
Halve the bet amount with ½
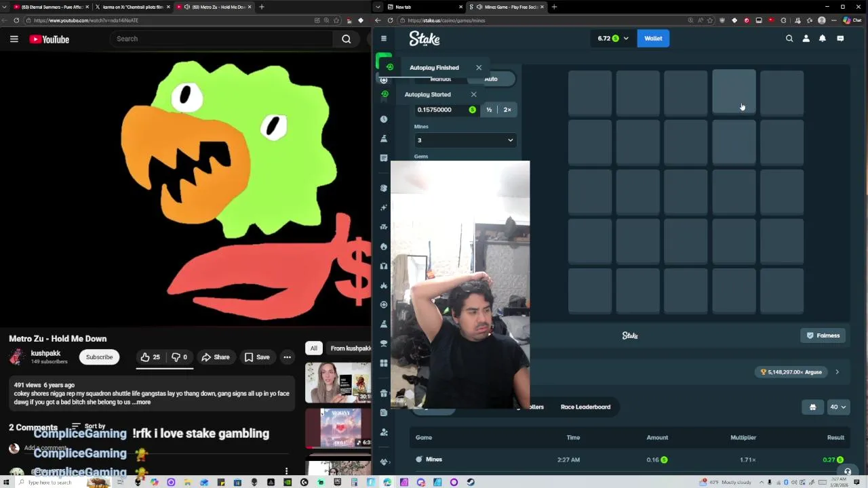tap(489, 110)
